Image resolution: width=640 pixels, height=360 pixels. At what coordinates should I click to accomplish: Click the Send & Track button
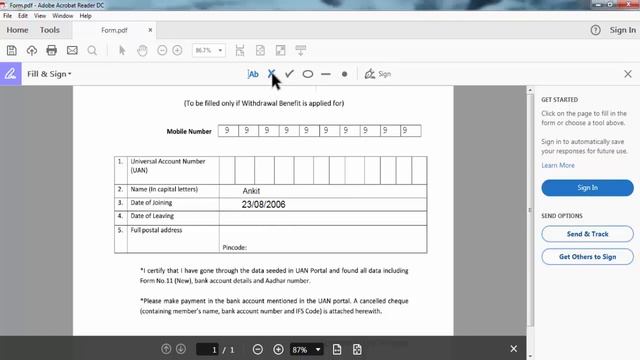point(587,234)
